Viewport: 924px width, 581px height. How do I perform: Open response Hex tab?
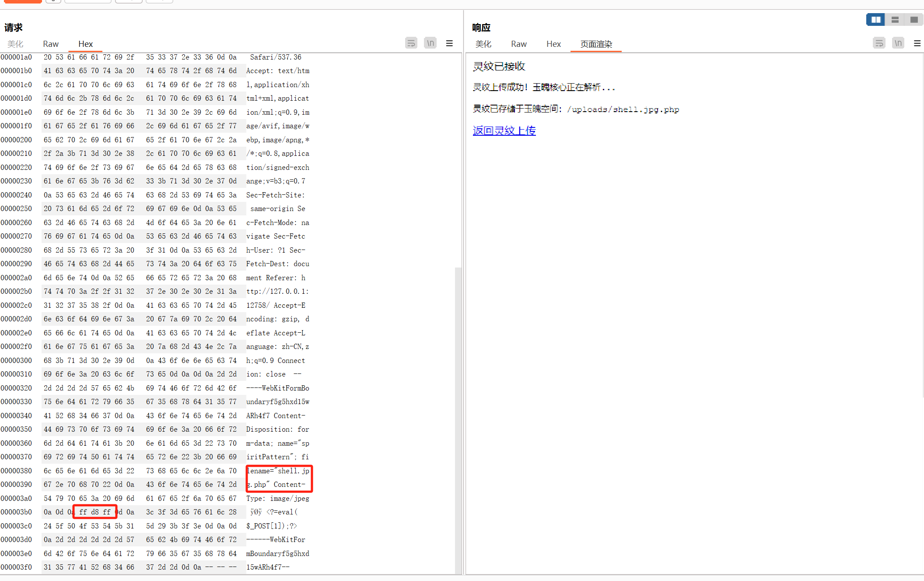(553, 44)
